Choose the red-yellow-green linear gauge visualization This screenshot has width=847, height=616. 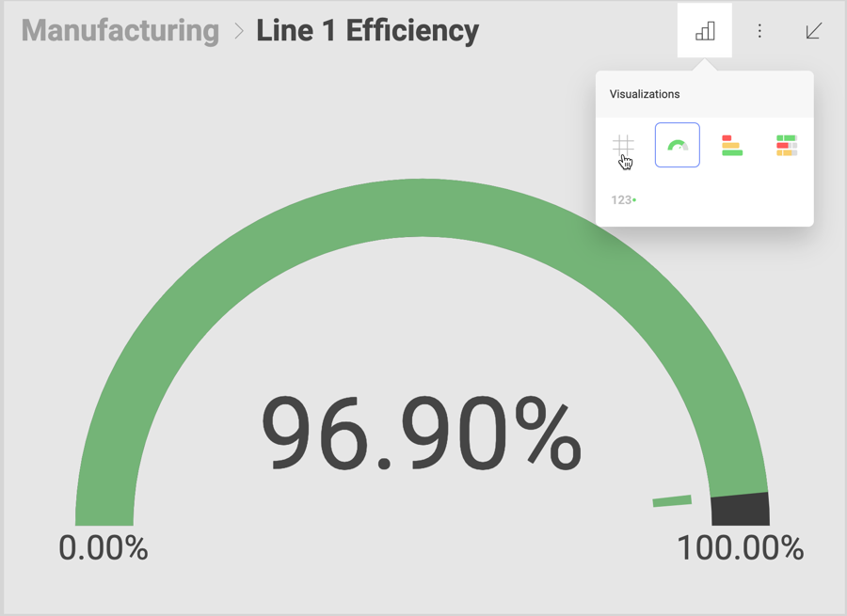732,145
